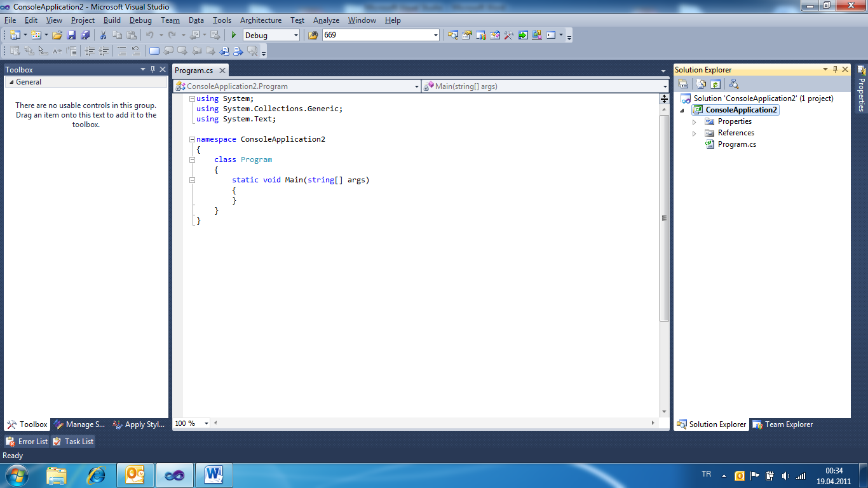868x488 pixels.
Task: Switch to the Manage Styles panel tab
Action: [x=79, y=424]
